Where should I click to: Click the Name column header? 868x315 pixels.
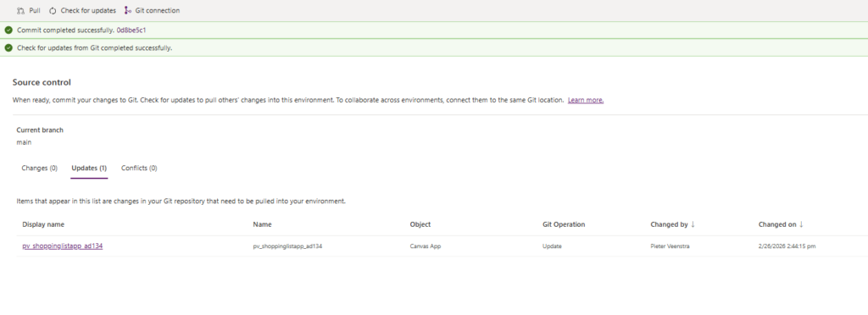pos(263,224)
